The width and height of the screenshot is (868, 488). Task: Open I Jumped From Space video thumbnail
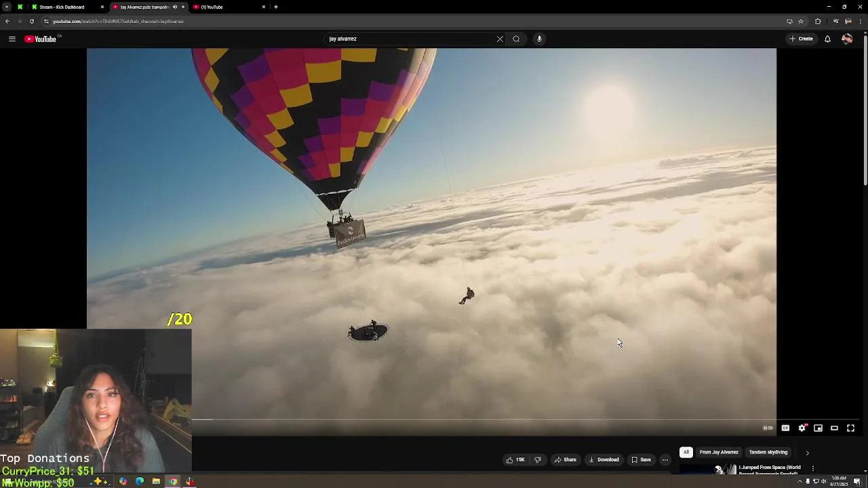tap(708, 469)
